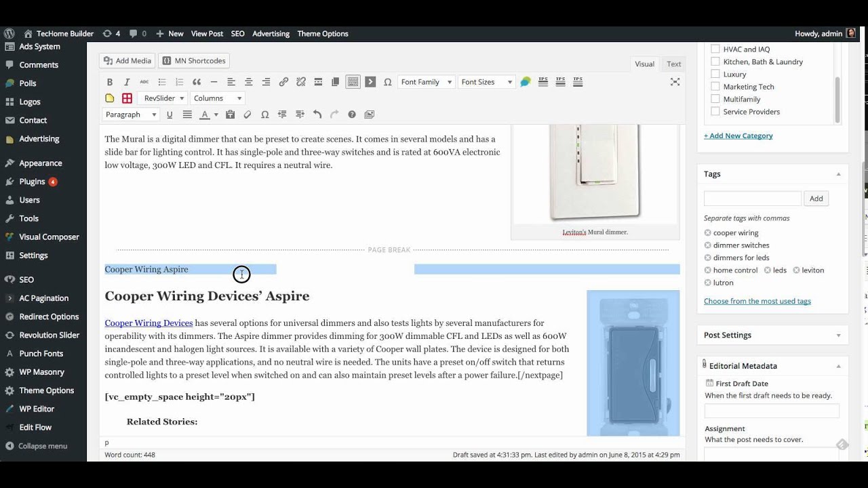This screenshot has height=488, width=868.
Task: Check the Luxury category
Action: click(x=715, y=74)
